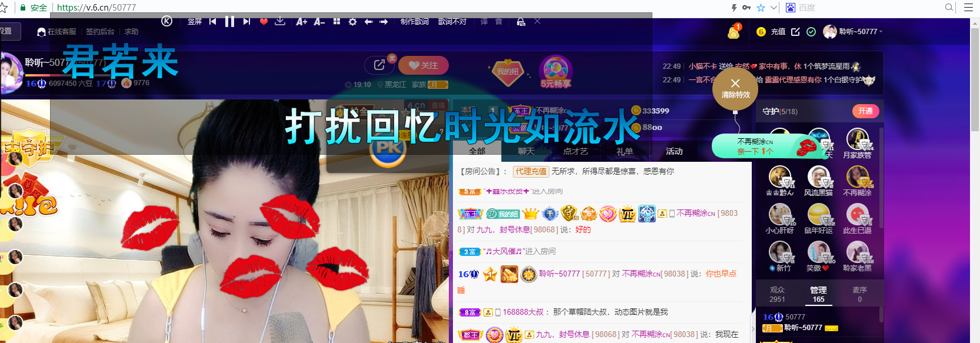Click 充值 to recharge coins

click(778, 32)
